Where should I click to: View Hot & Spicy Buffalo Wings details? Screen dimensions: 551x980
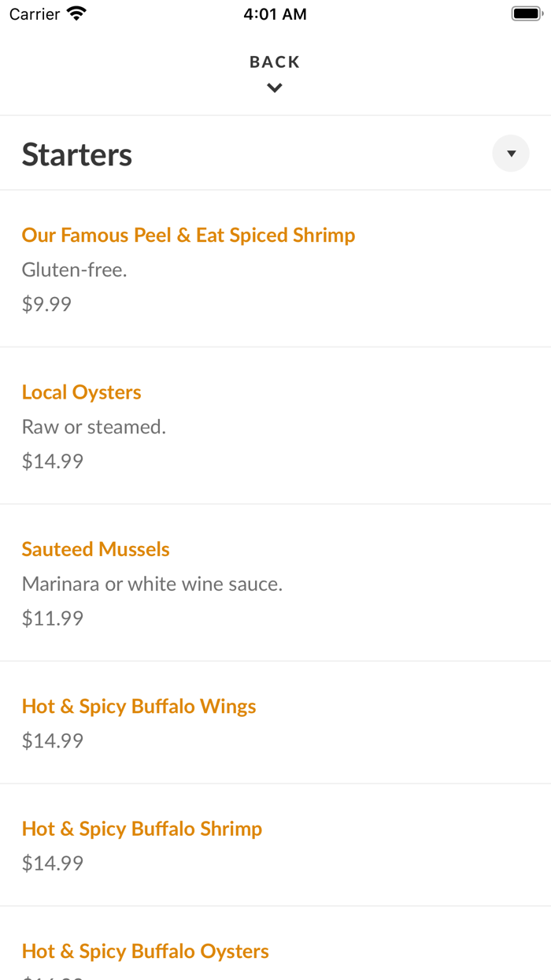(139, 706)
